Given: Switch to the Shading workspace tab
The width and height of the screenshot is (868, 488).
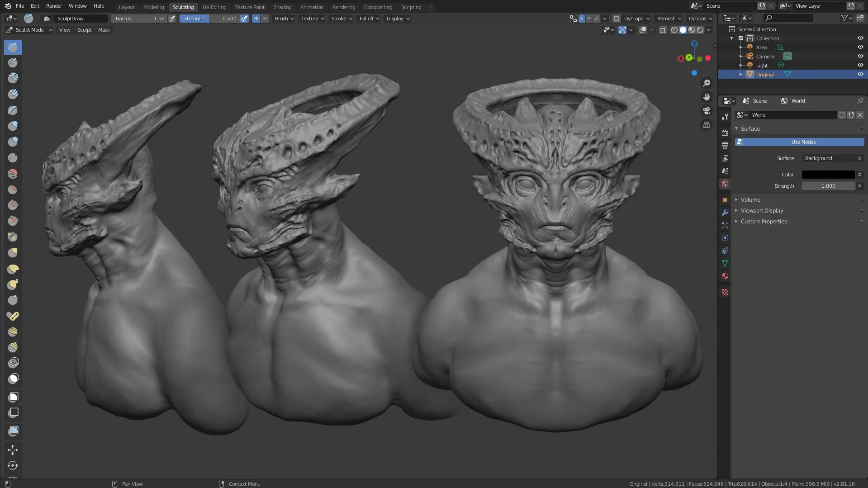Looking at the screenshot, I should click(282, 7).
